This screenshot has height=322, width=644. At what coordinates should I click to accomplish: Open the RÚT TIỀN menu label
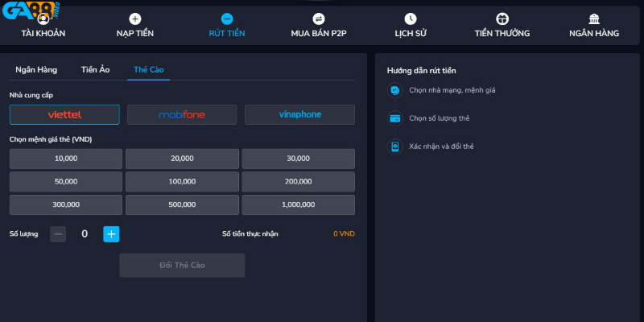pyautogui.click(x=227, y=34)
